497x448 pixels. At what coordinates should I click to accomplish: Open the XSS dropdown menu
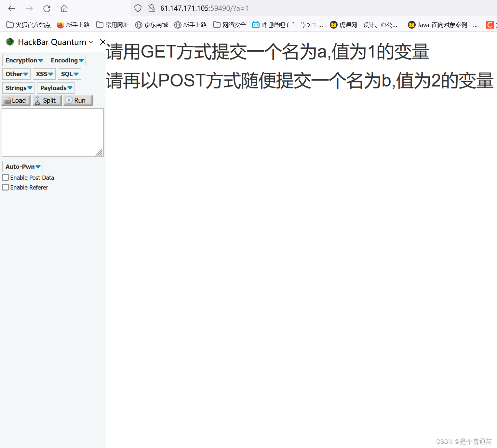click(x=44, y=74)
